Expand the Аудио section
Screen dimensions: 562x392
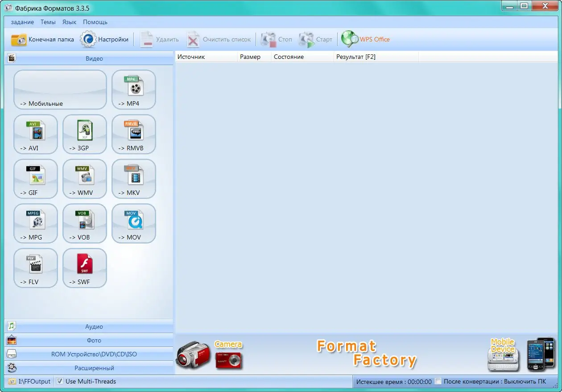(89, 326)
